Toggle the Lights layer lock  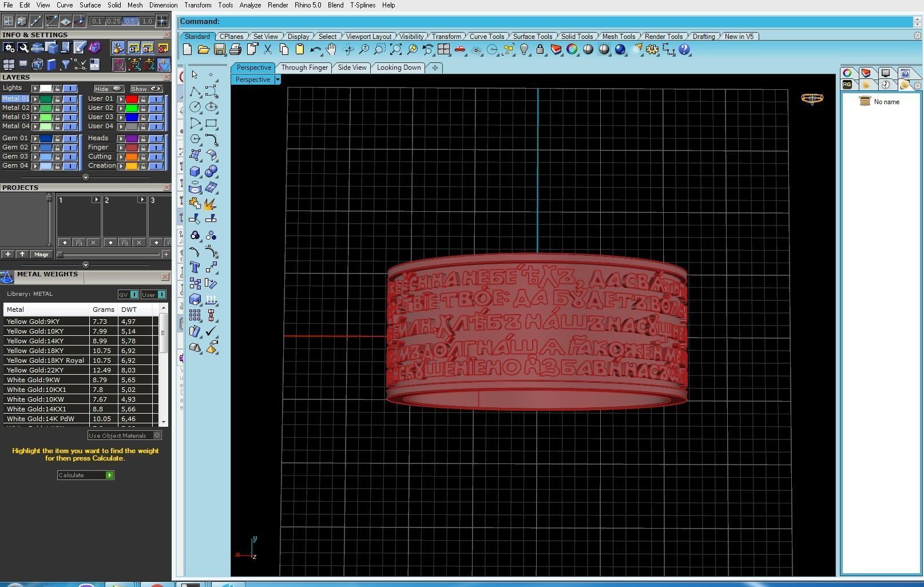tap(57, 89)
